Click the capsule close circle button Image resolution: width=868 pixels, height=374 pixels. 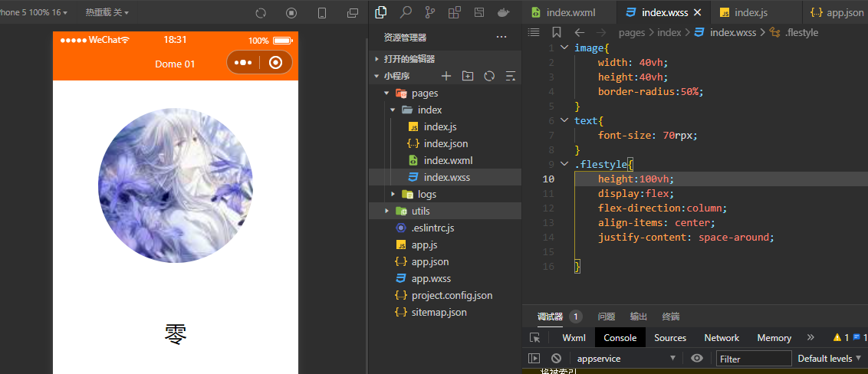(276, 63)
